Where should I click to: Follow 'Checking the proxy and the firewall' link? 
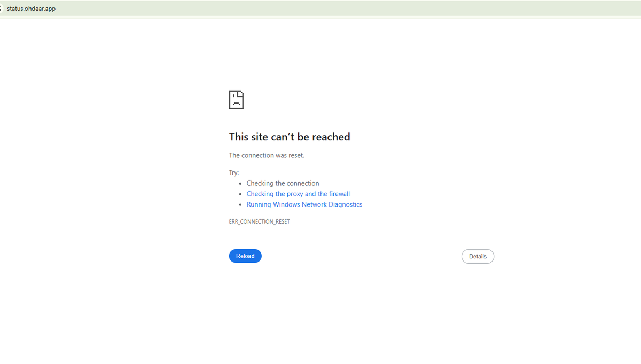[x=298, y=194]
